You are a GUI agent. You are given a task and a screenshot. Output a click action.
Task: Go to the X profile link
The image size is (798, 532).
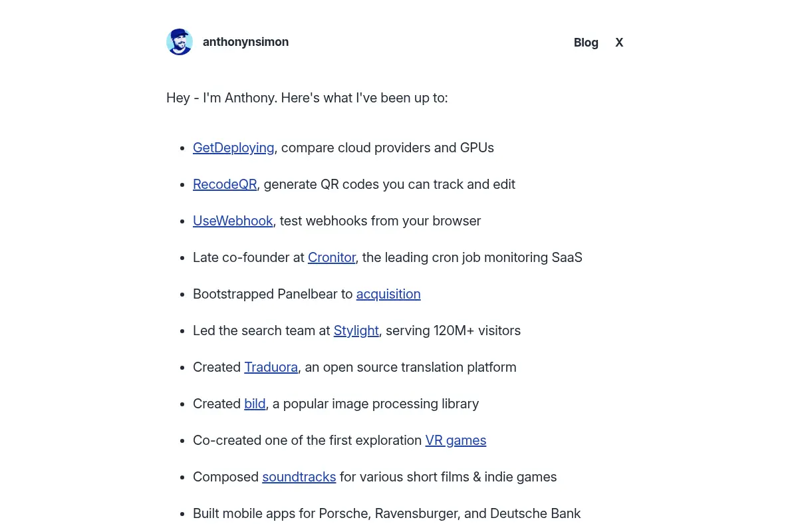619,43
